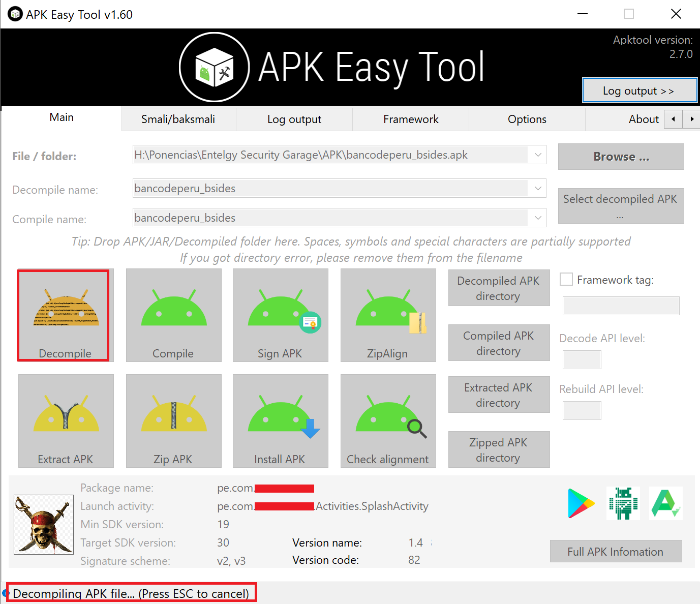
Task: Open the Log output tab
Action: [294, 119]
